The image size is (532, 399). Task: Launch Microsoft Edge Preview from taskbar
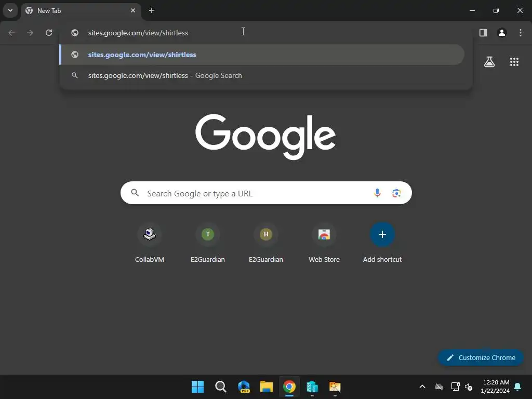pyautogui.click(x=244, y=387)
